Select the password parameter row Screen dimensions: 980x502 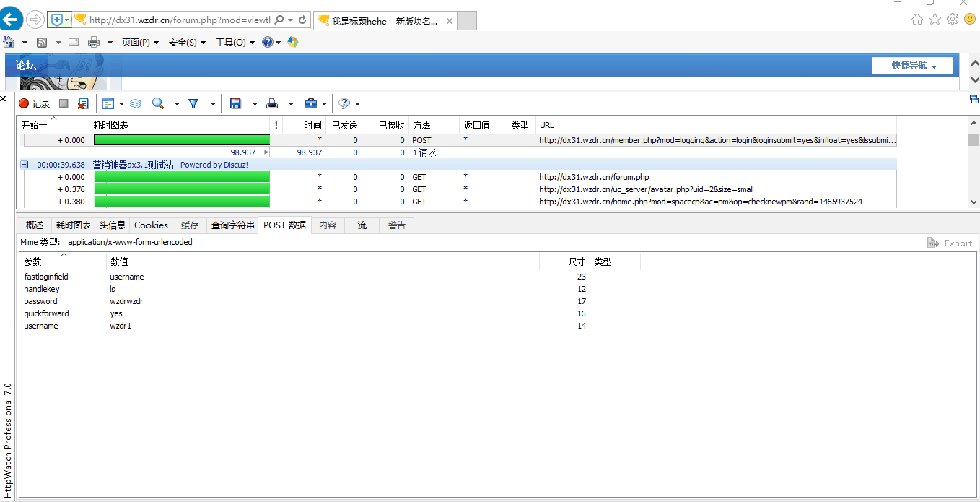coord(41,301)
